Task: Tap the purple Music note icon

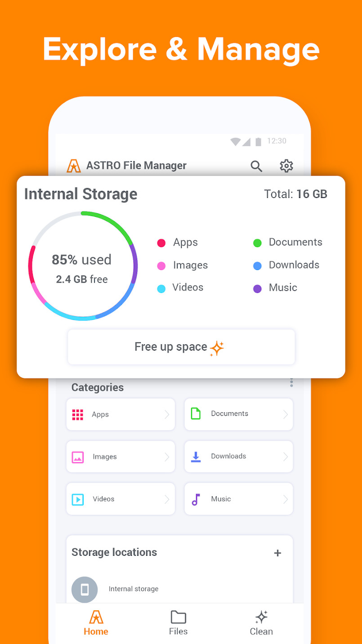Action: tap(196, 499)
